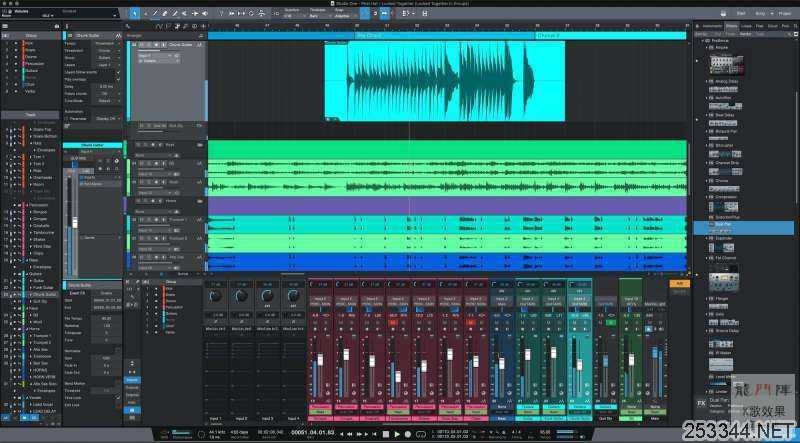This screenshot has height=443, width=800.
Task: Switch to the Instruments browser tab
Action: click(712, 26)
